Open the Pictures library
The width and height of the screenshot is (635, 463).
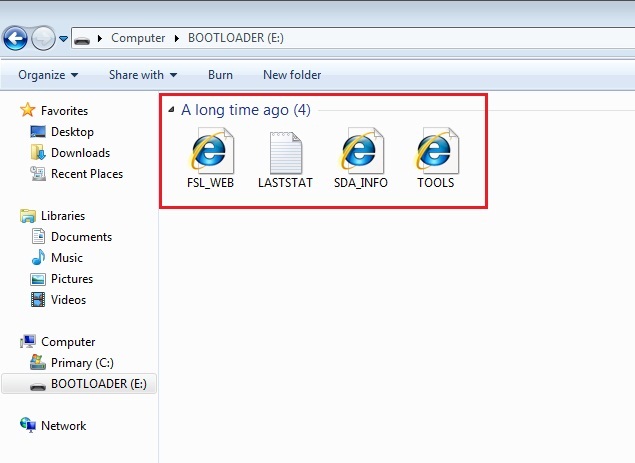coord(72,279)
